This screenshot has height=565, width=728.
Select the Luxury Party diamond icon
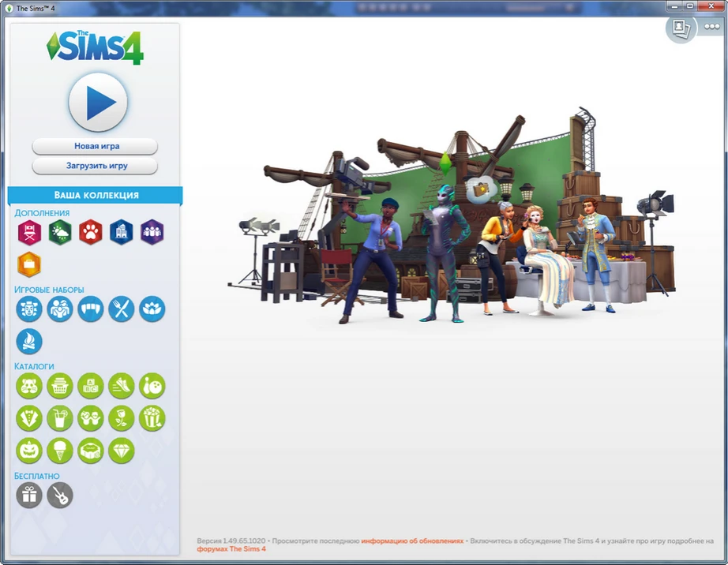(121, 451)
